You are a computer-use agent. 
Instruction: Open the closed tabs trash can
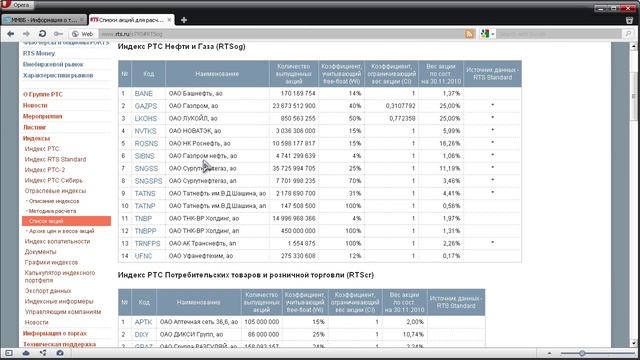coord(629,20)
